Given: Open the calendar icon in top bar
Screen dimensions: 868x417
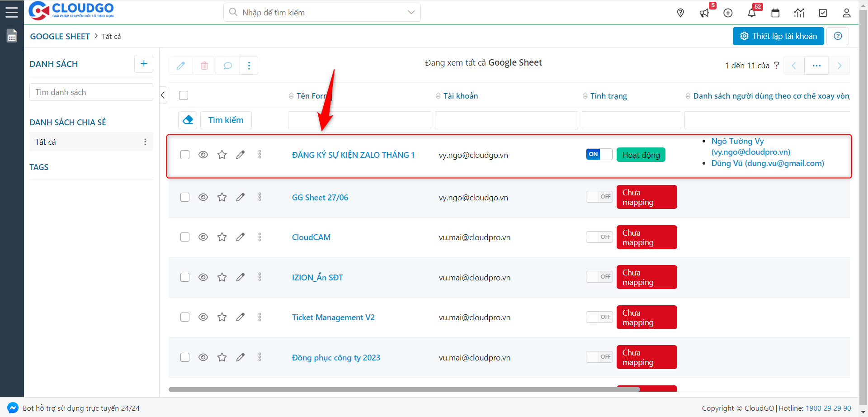Looking at the screenshot, I should click(775, 13).
